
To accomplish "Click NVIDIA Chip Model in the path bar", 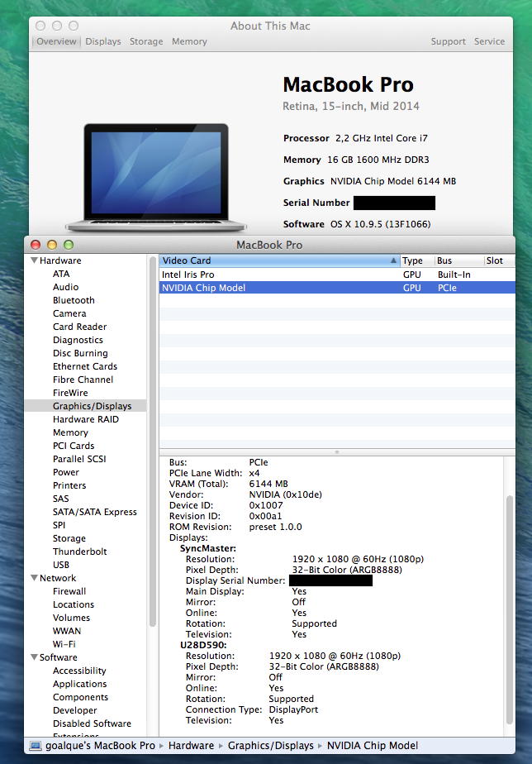I will 373,746.
